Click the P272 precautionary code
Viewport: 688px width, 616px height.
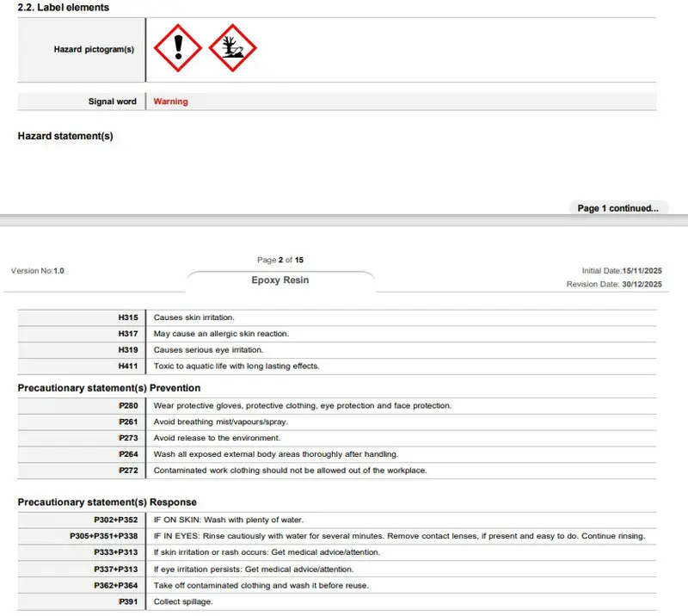point(128,471)
